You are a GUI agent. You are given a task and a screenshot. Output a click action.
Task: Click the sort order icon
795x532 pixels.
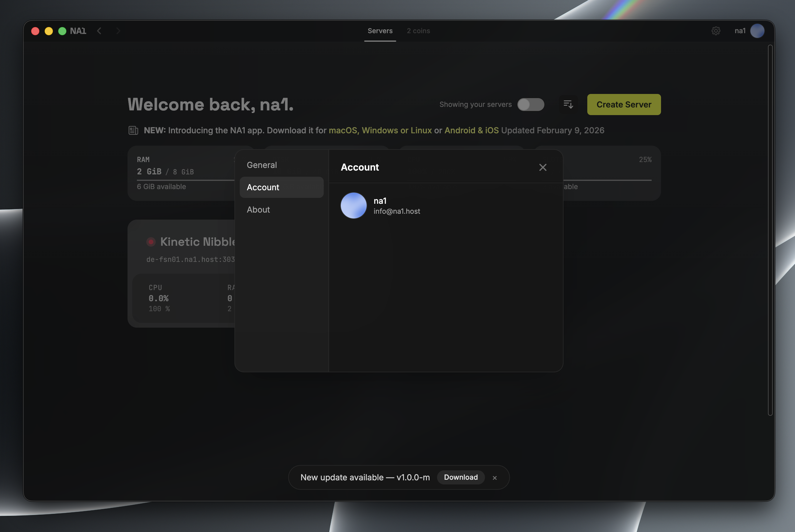pos(568,105)
